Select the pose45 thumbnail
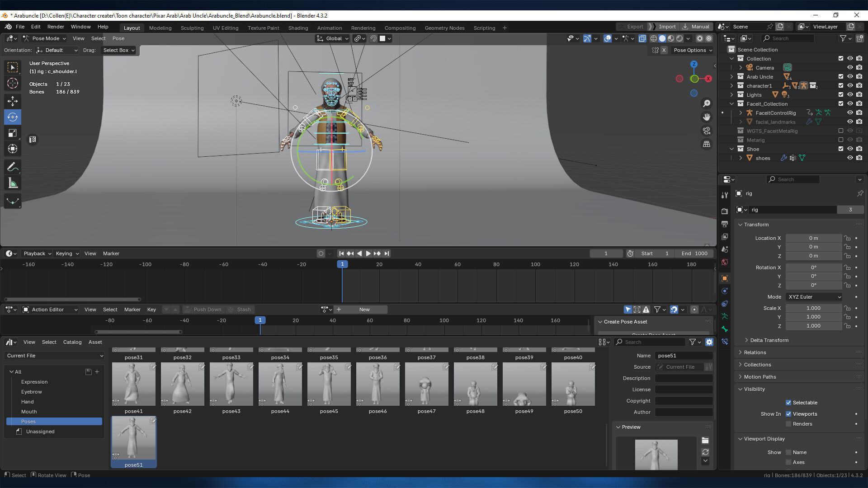Image resolution: width=868 pixels, height=488 pixels. point(329,385)
